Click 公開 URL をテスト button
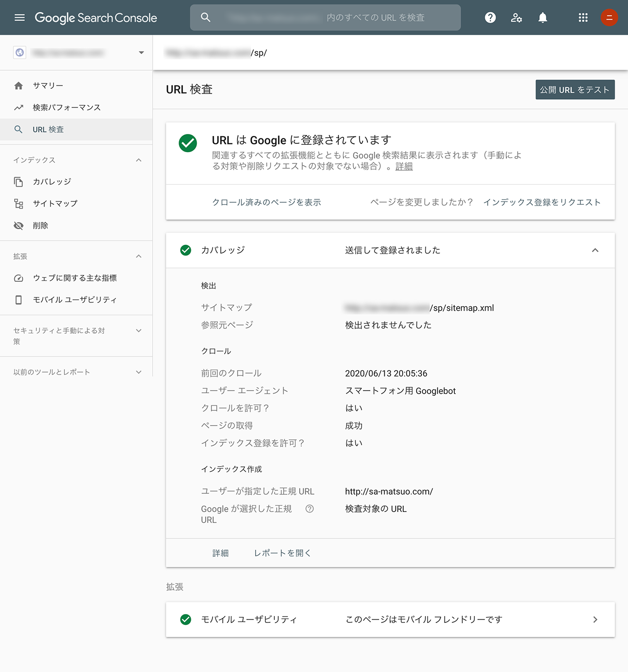Viewport: 628px width, 672px height. pyautogui.click(x=575, y=90)
